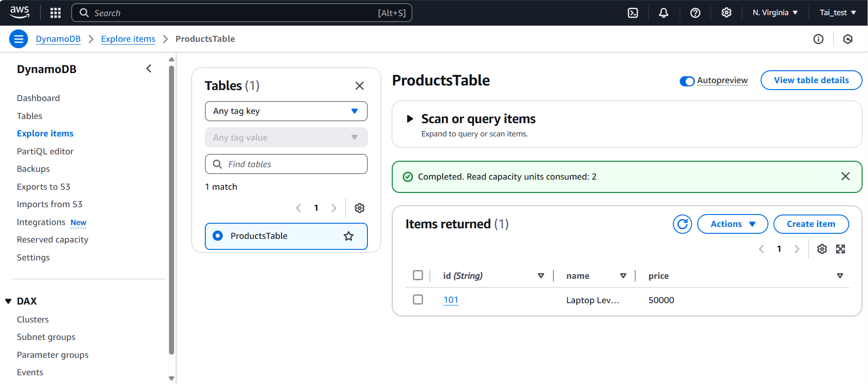
Task: Go to next page of items returned
Action: (x=797, y=249)
